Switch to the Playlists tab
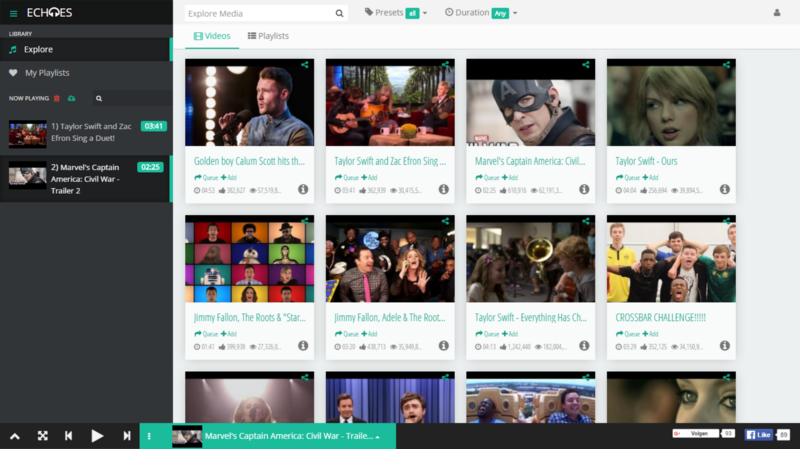The height and width of the screenshot is (449, 800). 268,36
